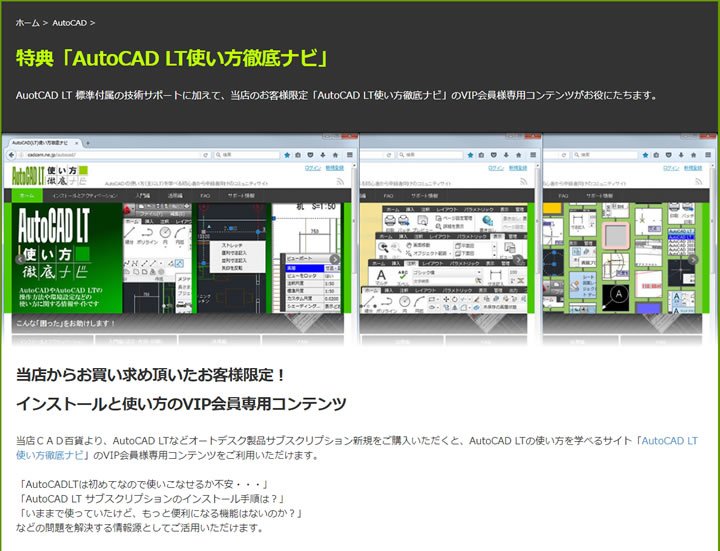Click bookmark star in middle browser window
Screen dimensions: 720x551
tap(470, 155)
